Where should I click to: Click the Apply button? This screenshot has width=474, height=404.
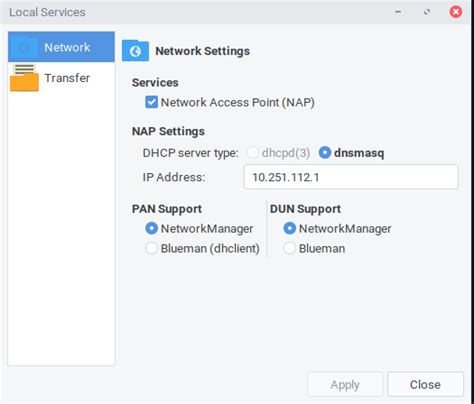[x=345, y=384]
